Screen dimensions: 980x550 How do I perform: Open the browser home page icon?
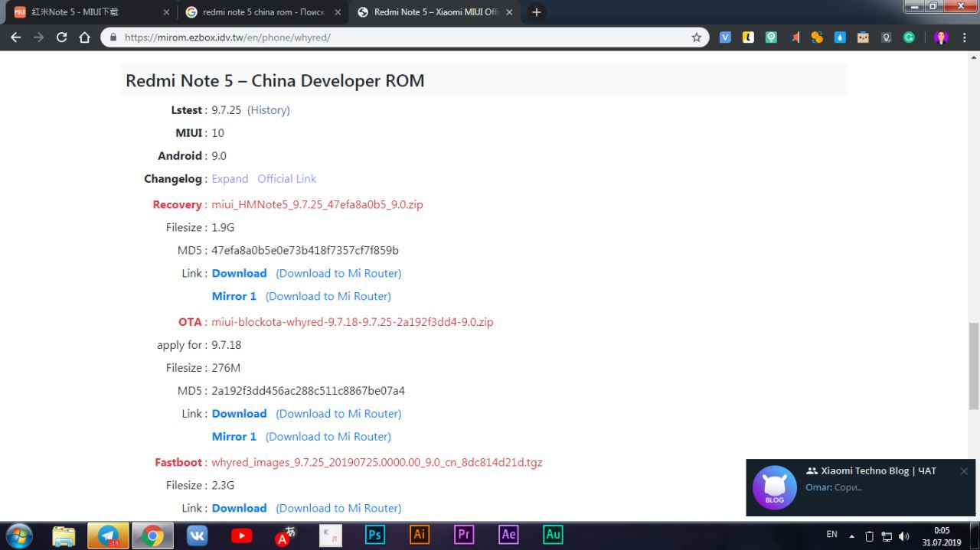click(85, 37)
